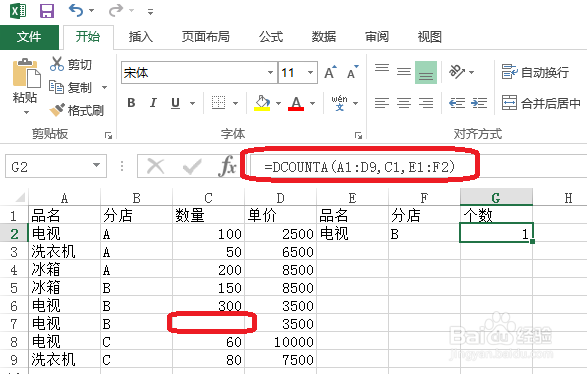Expand the font color dropdown arrow
Screen dimensions: 587x374
coord(313,103)
